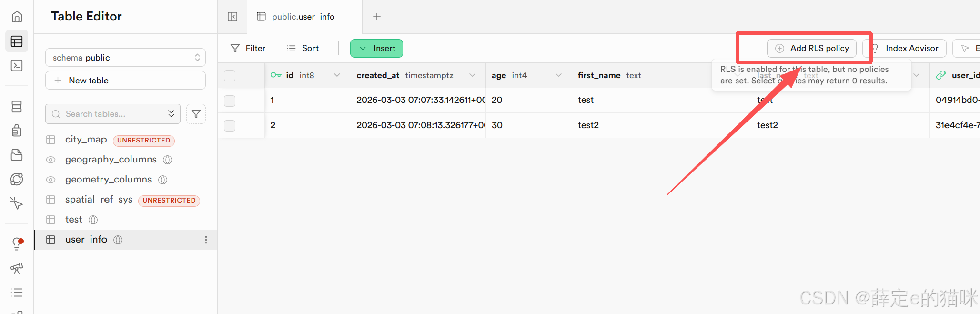Click the Table Editor heading
Image resolution: width=980 pixels, height=314 pixels.
[x=86, y=16]
